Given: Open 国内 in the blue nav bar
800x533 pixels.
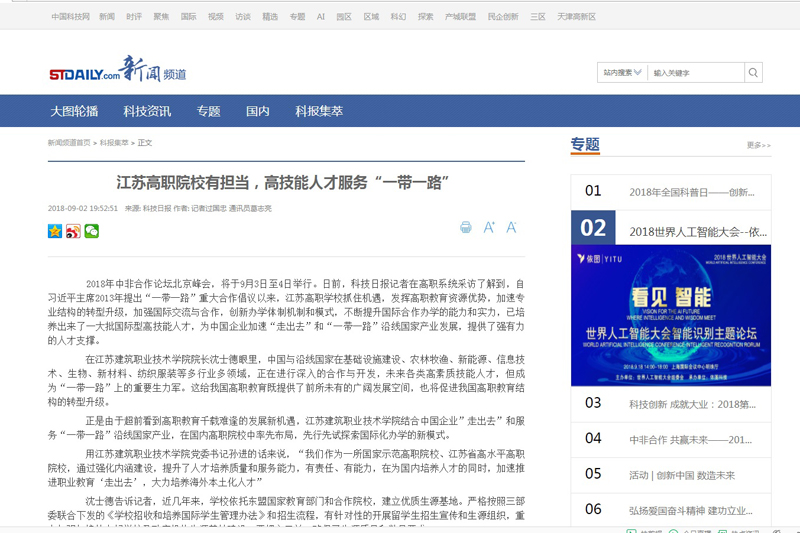Looking at the screenshot, I should click(x=258, y=111).
